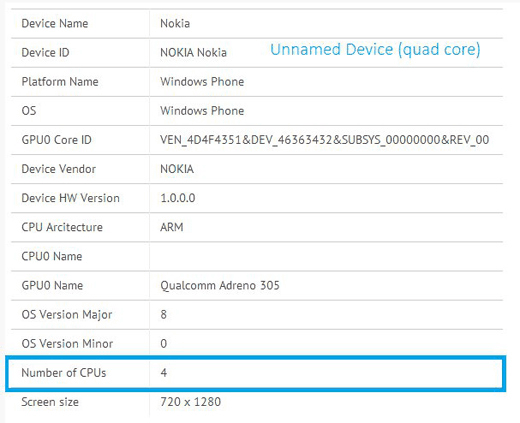Click the Number of CPUs label
This screenshot has width=520, height=423.
coord(64,373)
